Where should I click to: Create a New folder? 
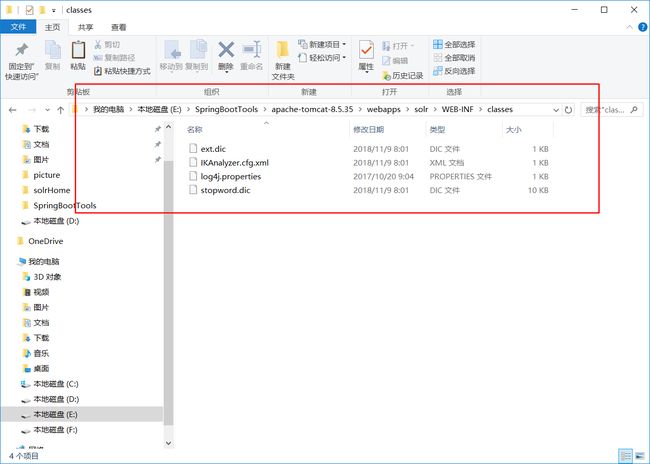click(x=283, y=61)
